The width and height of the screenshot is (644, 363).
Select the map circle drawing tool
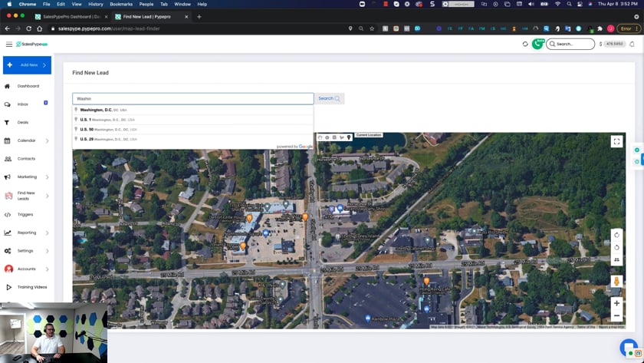(x=327, y=137)
